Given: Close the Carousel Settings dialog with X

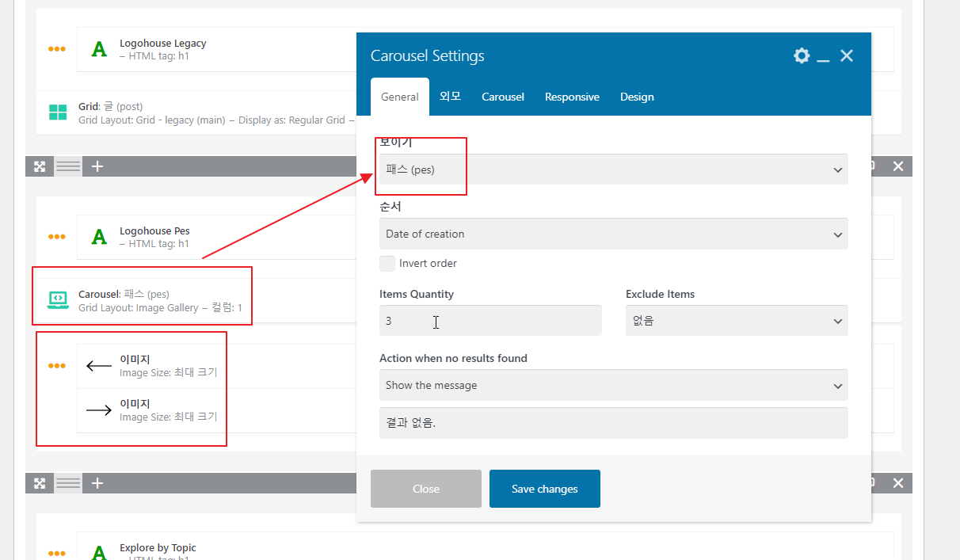Looking at the screenshot, I should point(847,55).
